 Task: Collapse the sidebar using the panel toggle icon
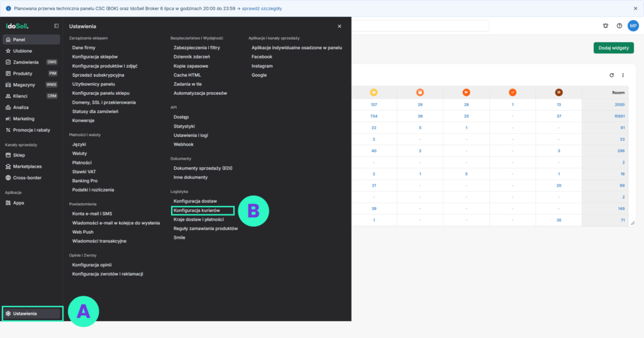56,26
